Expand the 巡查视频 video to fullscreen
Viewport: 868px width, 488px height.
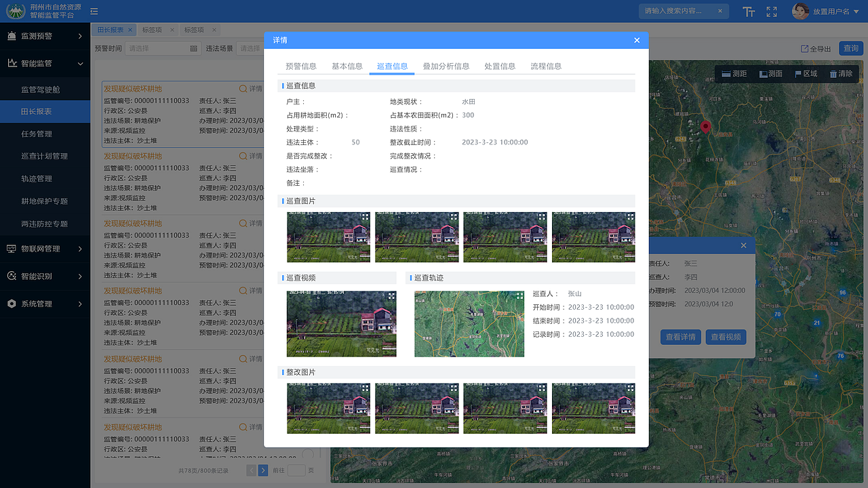click(x=391, y=296)
